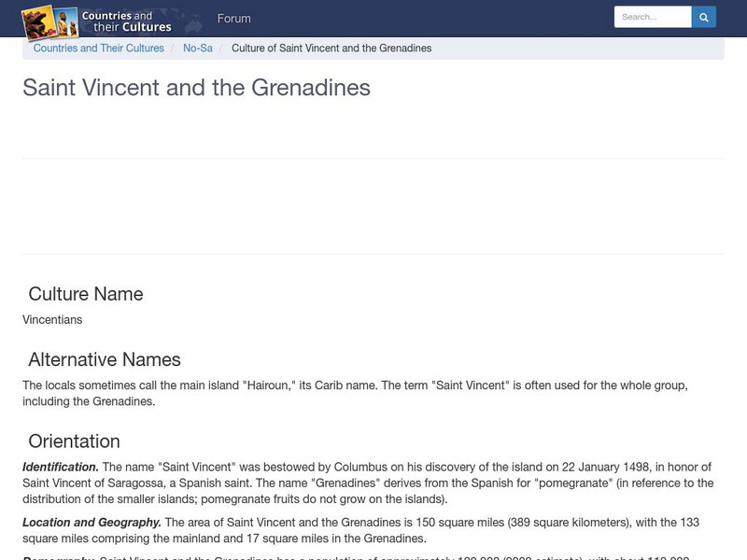This screenshot has width=747, height=560.
Task: Click the Culture Name heading
Action: pos(84,293)
